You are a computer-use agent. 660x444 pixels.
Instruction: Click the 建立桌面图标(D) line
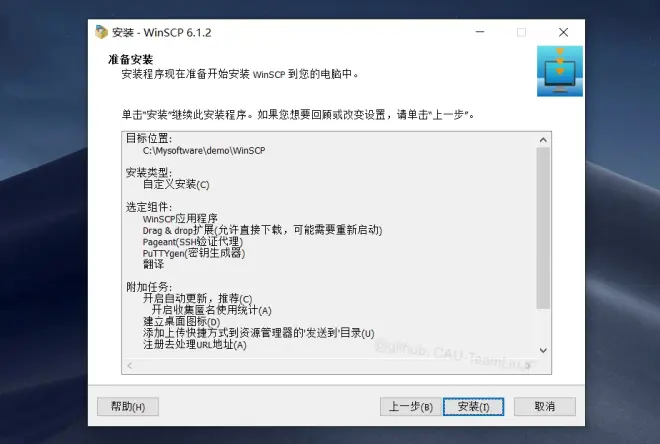point(181,322)
